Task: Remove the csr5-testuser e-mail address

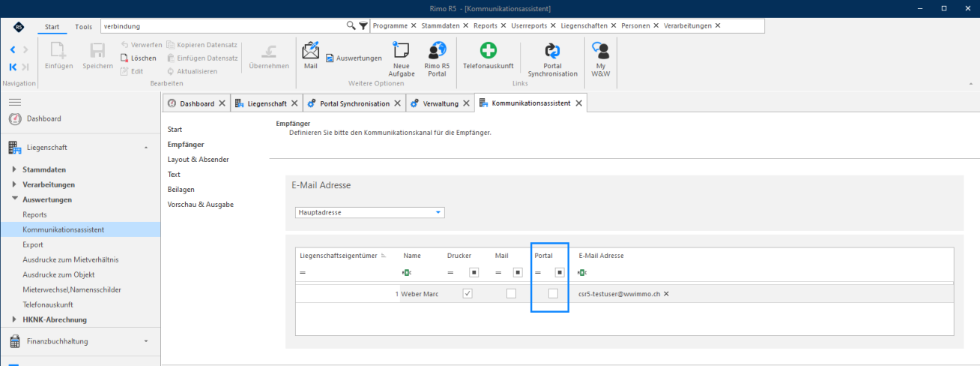Action: [x=666, y=294]
